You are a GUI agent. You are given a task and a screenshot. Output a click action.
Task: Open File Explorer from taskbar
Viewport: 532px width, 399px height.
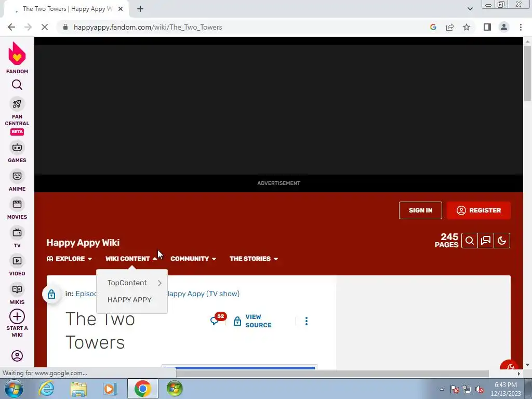[x=78, y=389]
